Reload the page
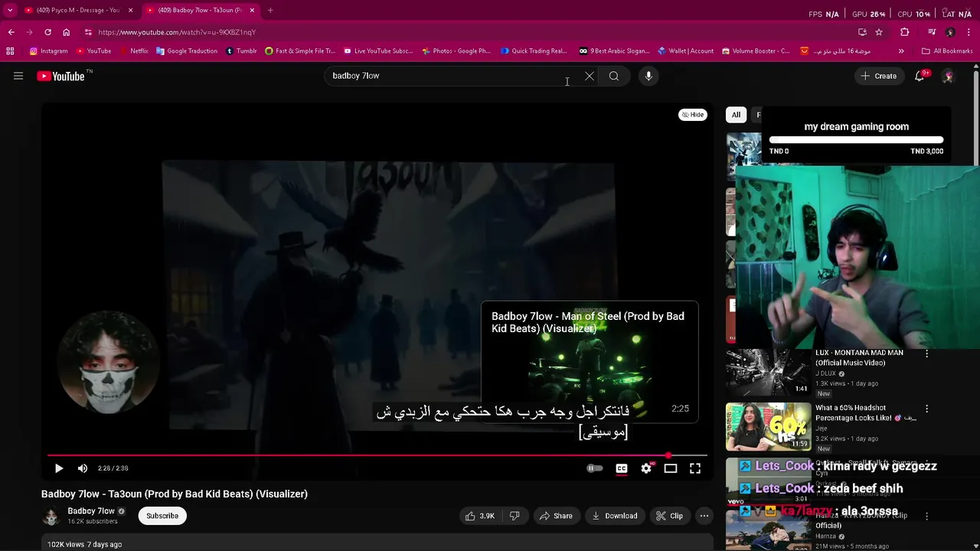This screenshot has height=551, width=980. (x=47, y=32)
